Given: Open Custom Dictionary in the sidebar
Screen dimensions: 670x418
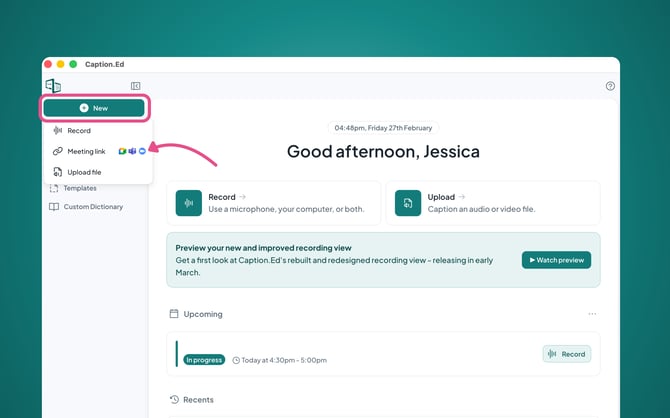Looking at the screenshot, I should tap(93, 207).
